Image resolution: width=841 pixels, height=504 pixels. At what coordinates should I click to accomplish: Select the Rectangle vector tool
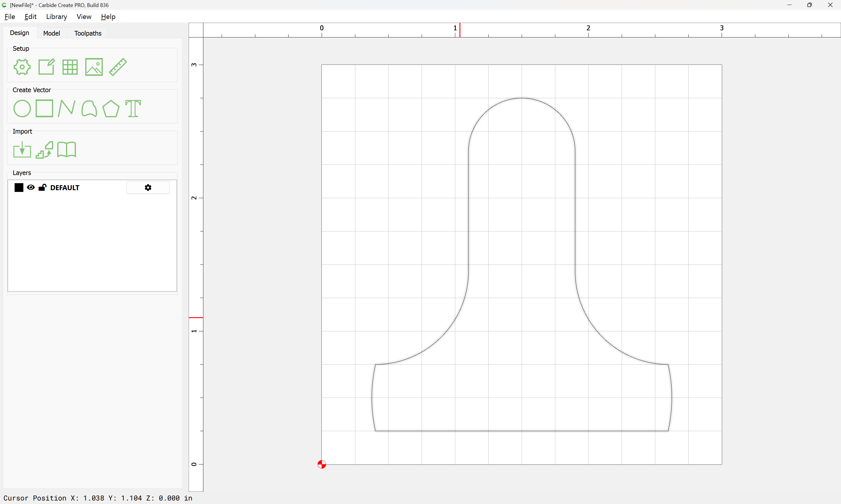[44, 108]
